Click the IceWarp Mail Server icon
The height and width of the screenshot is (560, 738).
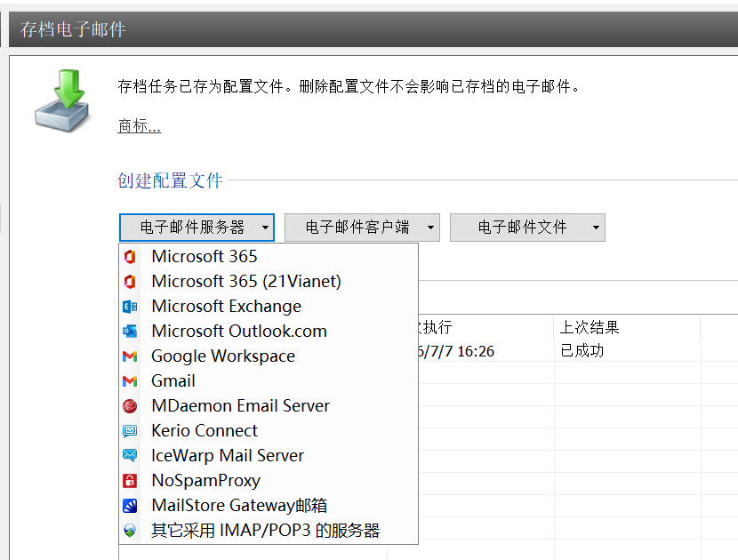click(130, 455)
